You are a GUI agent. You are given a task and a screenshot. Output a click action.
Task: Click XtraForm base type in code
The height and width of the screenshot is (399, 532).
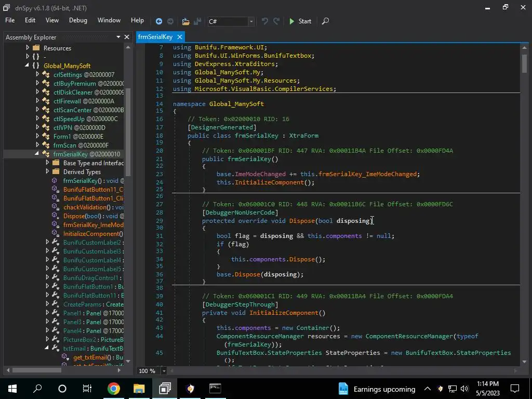point(303,136)
